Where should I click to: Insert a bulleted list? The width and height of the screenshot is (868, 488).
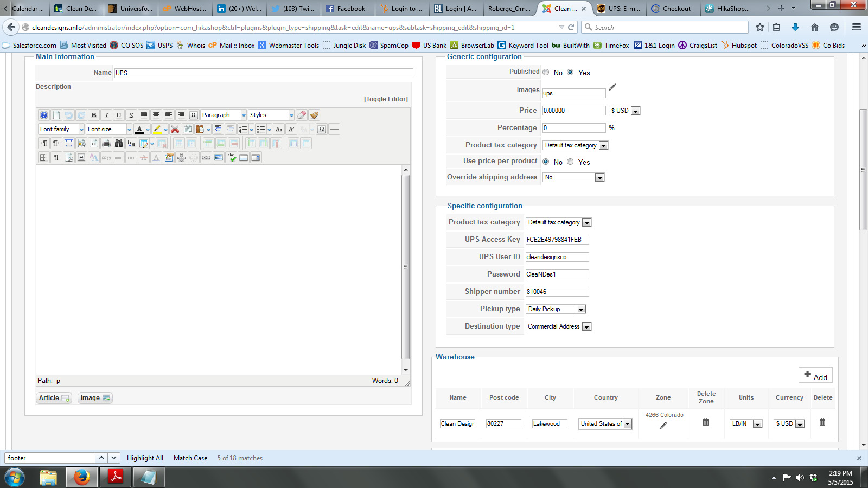pos(261,129)
